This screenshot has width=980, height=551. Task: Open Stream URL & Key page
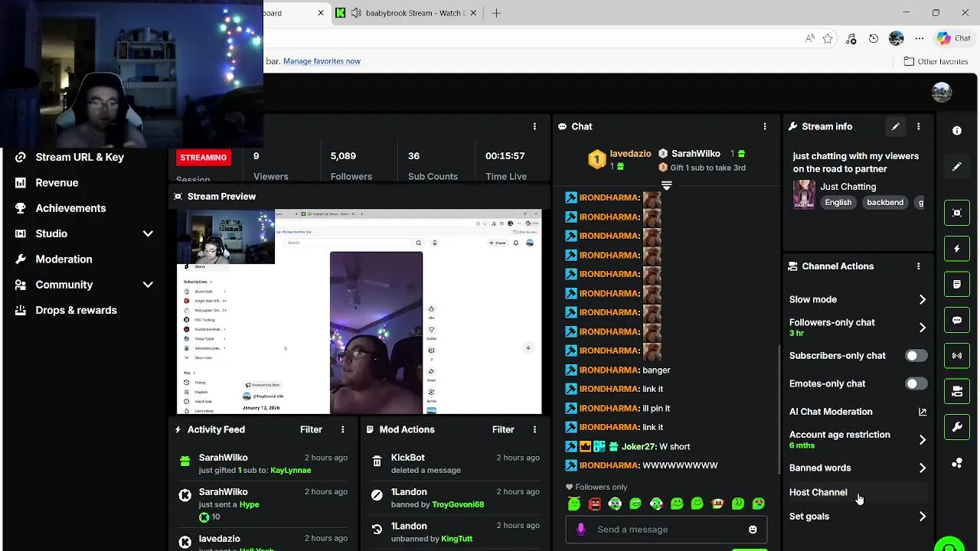pos(80,157)
